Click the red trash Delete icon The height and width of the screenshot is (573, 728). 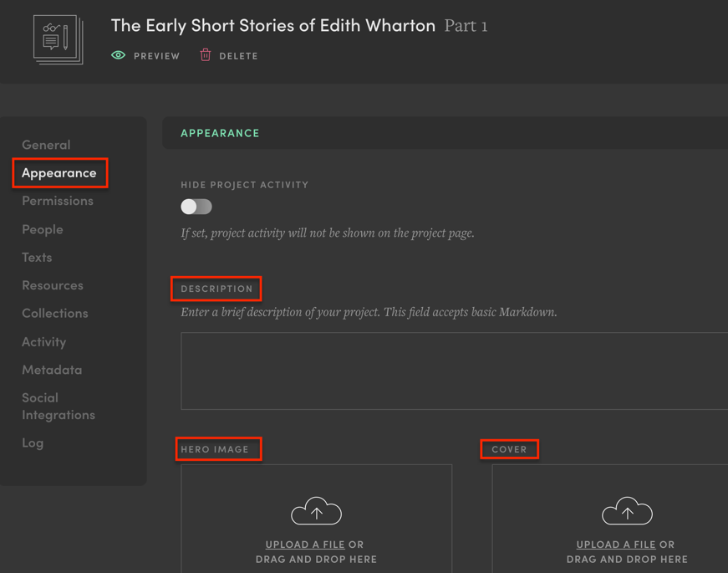206,55
